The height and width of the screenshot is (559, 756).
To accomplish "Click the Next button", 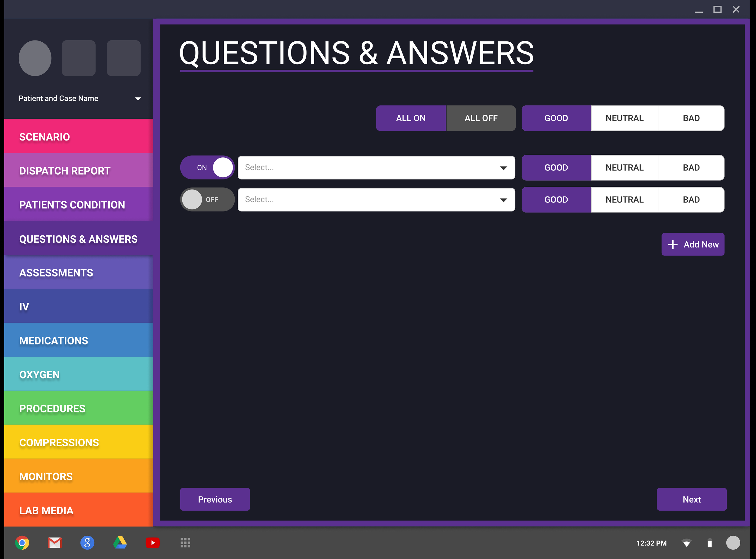I will click(691, 499).
